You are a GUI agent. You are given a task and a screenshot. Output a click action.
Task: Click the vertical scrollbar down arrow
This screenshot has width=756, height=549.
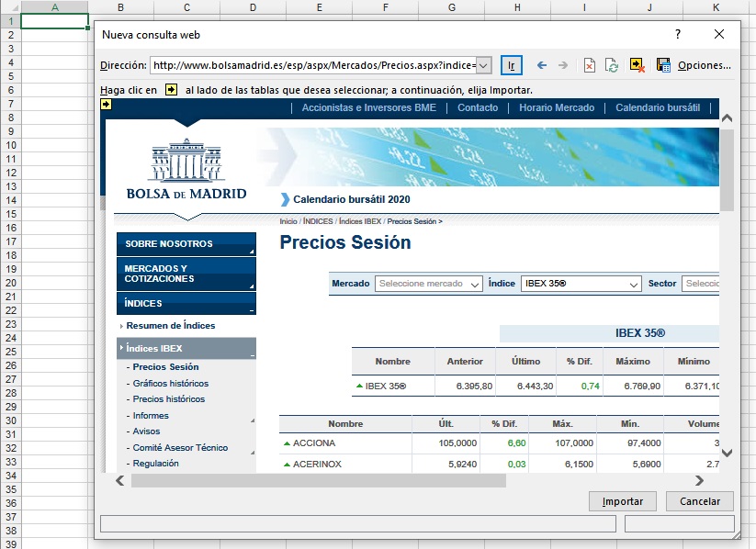point(728,453)
